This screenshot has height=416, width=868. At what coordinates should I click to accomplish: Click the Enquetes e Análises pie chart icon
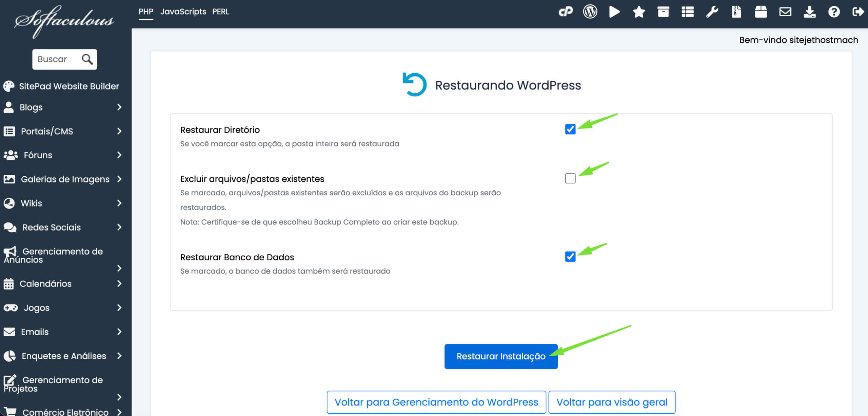pos(9,356)
